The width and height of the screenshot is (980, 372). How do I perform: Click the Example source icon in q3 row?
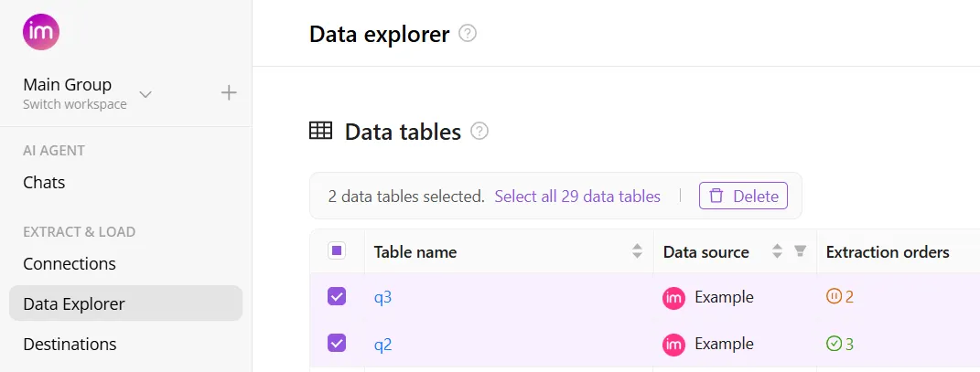674,297
